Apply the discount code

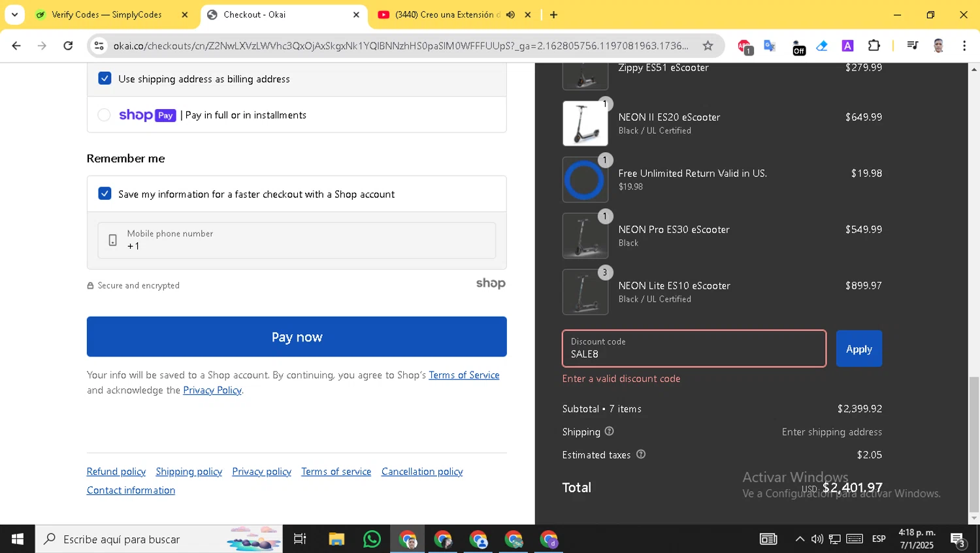point(858,349)
